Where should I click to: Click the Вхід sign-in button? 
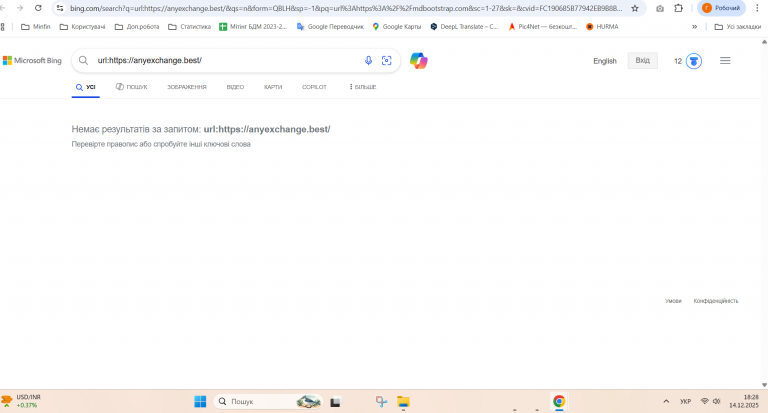pyautogui.click(x=643, y=60)
